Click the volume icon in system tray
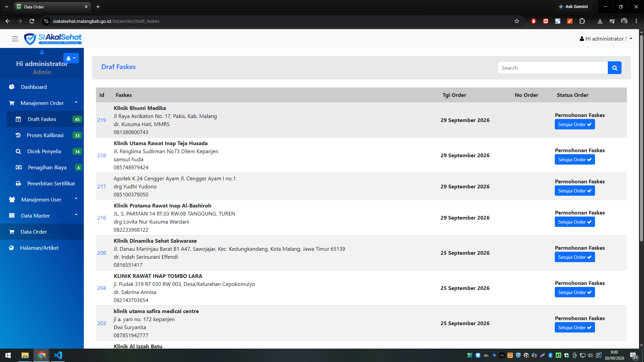Image resolution: width=644 pixels, height=362 pixels. pyautogui.click(x=590, y=355)
